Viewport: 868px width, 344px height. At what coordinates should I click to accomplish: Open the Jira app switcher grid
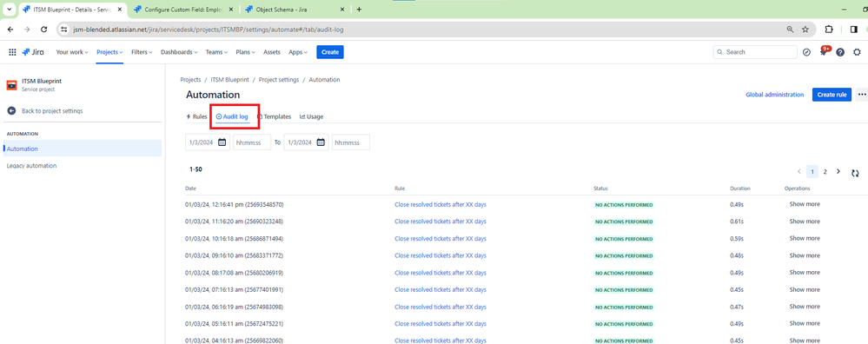12,52
